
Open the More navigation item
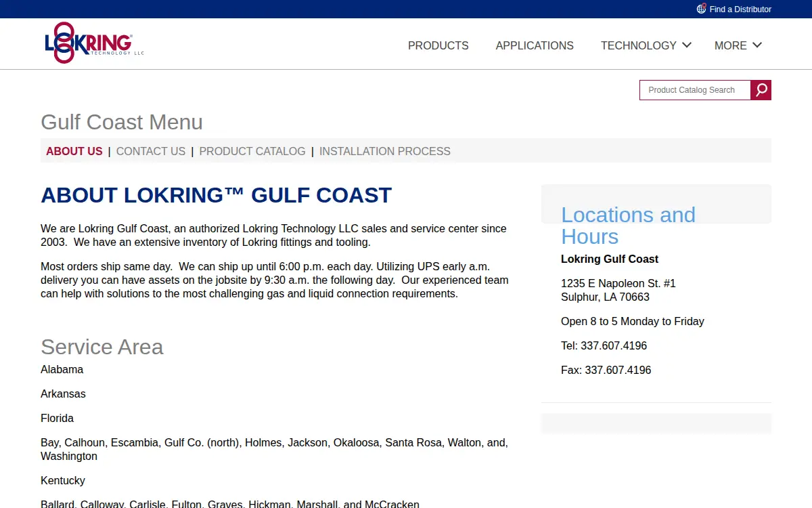731,45
